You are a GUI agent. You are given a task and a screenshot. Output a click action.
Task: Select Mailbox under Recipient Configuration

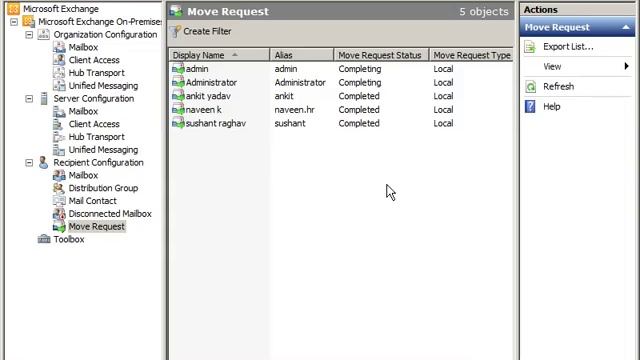(83, 176)
